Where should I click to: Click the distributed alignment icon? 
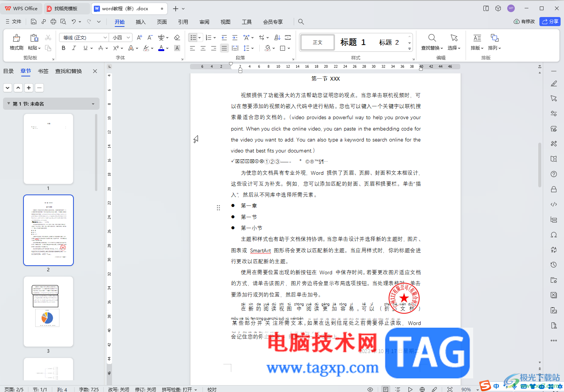tap(235, 48)
